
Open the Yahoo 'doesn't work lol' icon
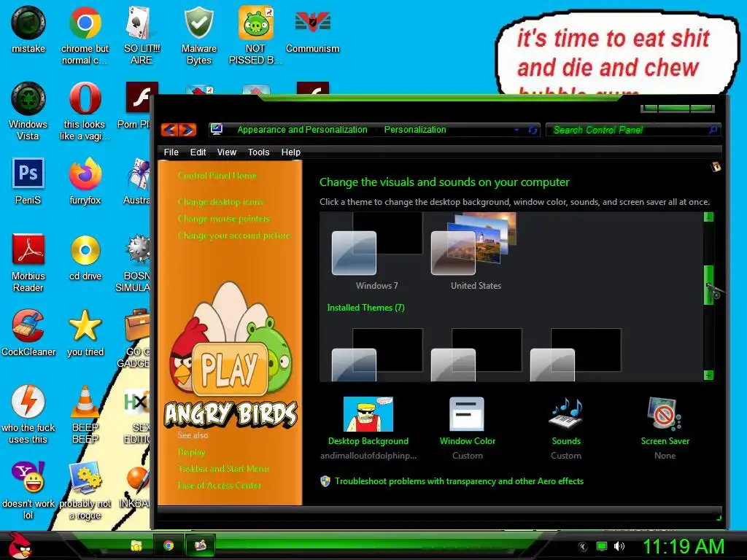[x=28, y=490]
